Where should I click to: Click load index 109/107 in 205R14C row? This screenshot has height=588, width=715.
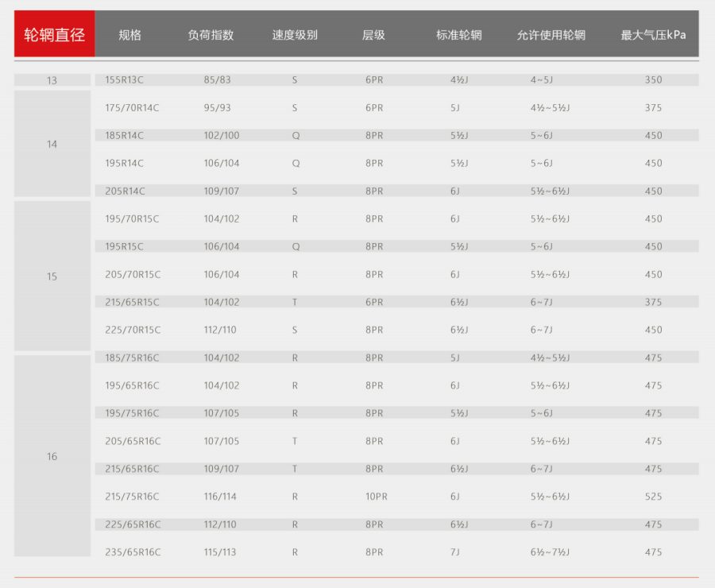[x=221, y=191]
